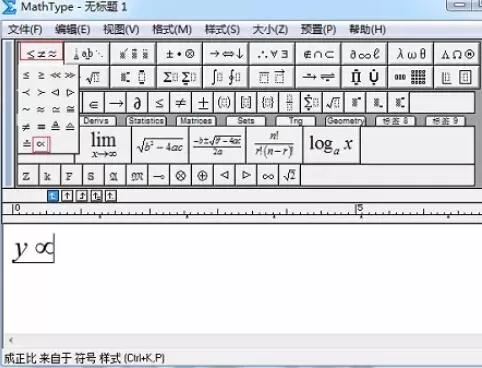The image size is (482, 368).
Task: Open the 视图(V) menu
Action: (121, 30)
